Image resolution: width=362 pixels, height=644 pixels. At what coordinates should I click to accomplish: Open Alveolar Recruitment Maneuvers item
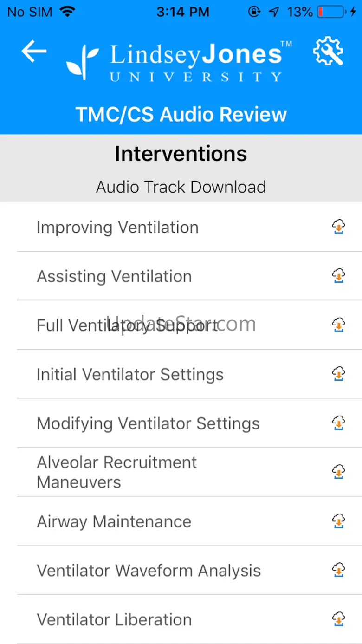coord(117,472)
